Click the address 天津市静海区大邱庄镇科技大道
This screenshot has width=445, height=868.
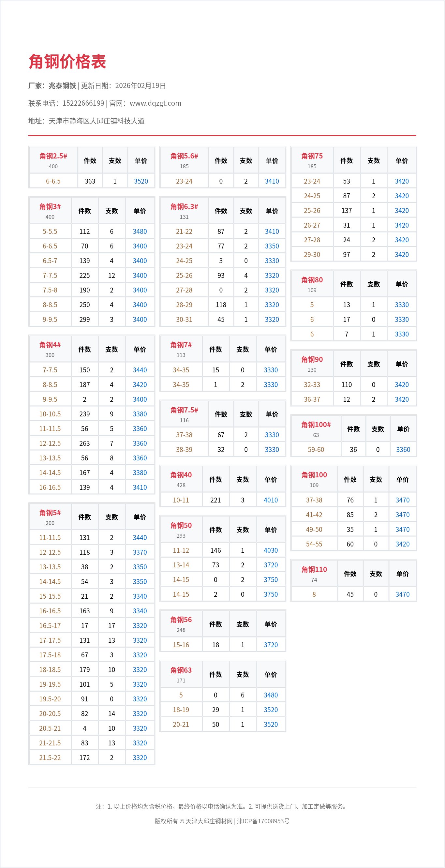96,121
